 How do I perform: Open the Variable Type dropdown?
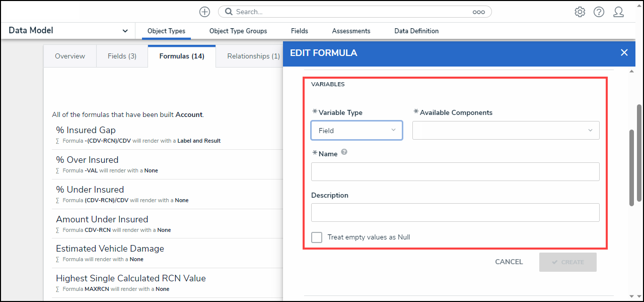tap(356, 130)
